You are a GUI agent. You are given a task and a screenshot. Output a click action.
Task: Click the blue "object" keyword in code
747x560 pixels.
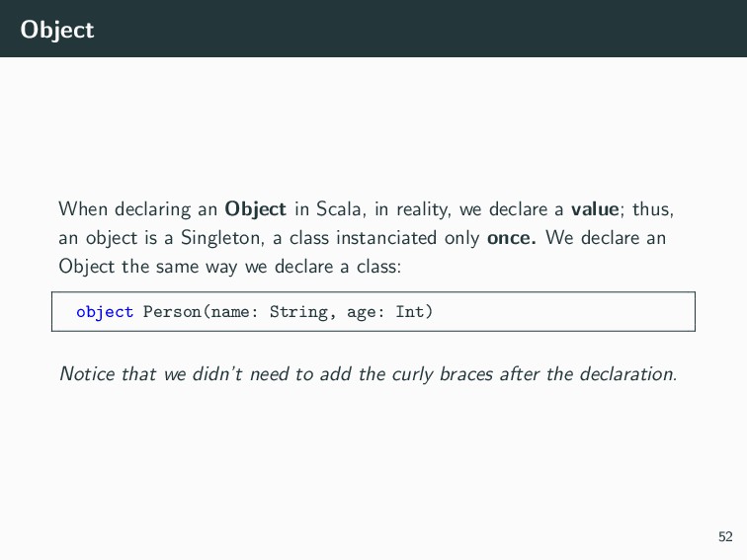(105, 312)
